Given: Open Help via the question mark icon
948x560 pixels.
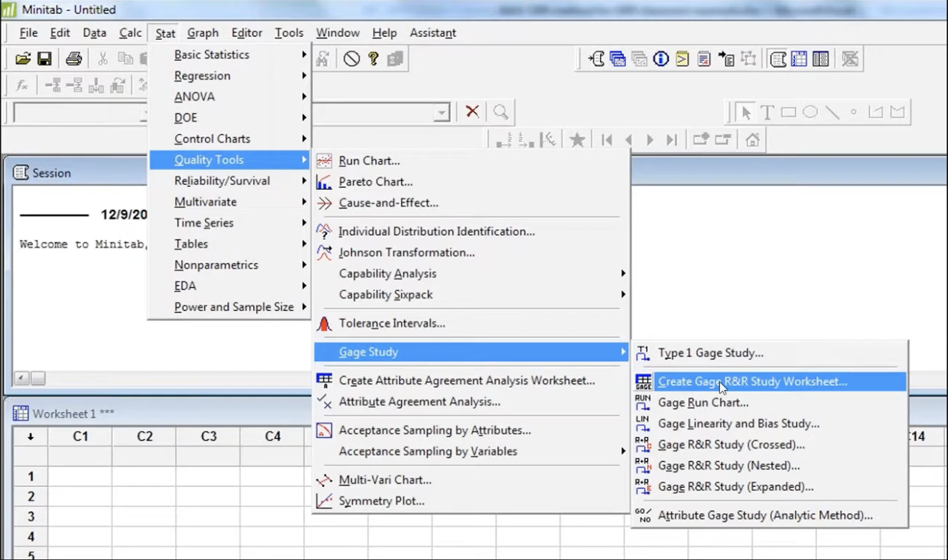Looking at the screenshot, I should click(373, 59).
